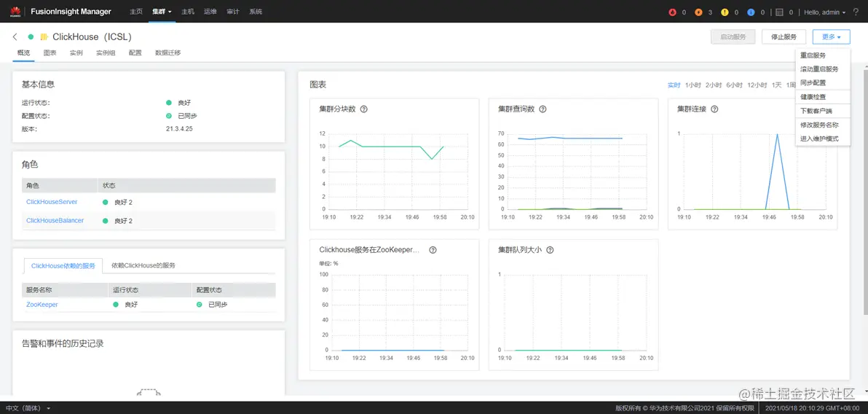Viewport: 868px width, 414px height.
Task: Open the 运维 menu
Action: click(210, 12)
